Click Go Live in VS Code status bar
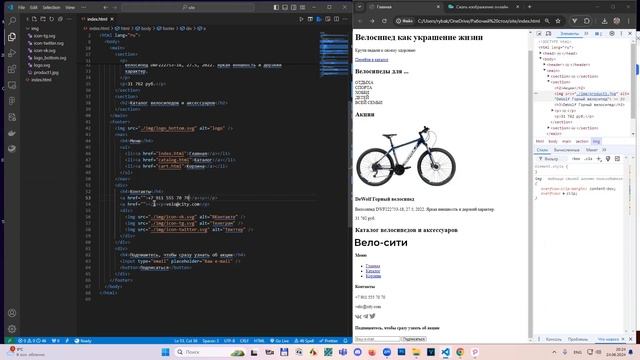The width and height of the screenshot is (640, 360). (x=280, y=340)
